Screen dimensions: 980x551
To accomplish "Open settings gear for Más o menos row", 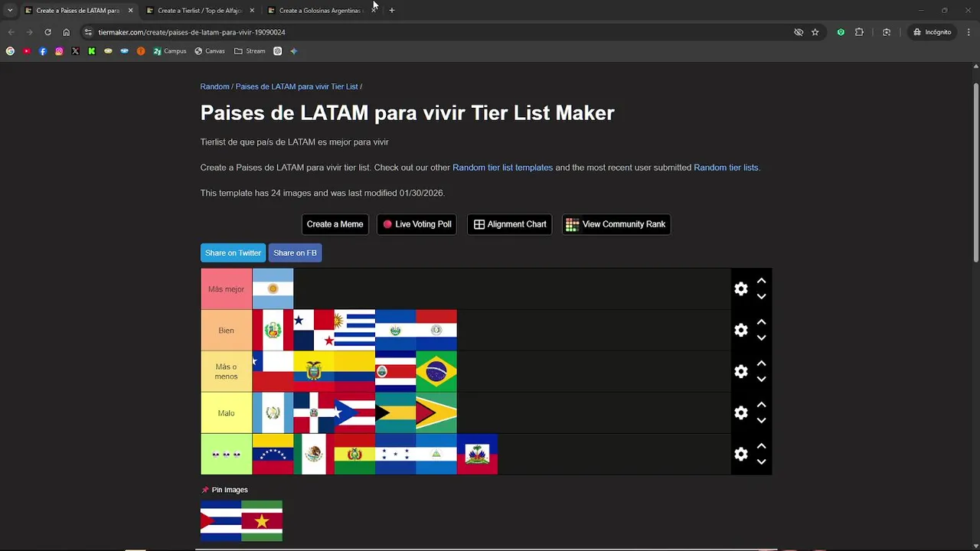I will coord(740,371).
